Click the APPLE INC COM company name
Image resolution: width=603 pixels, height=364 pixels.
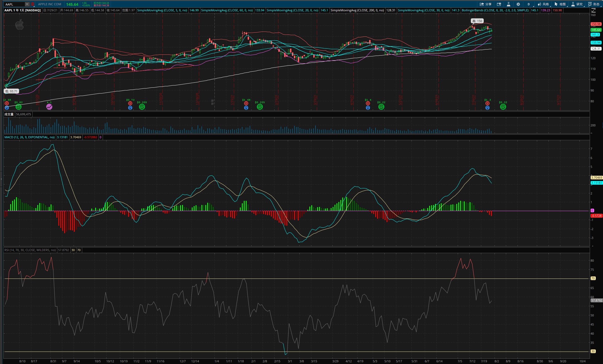coord(50,4)
